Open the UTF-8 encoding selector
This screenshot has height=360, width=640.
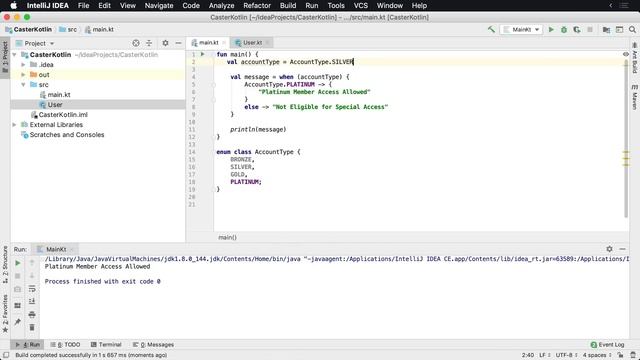[x=567, y=355]
